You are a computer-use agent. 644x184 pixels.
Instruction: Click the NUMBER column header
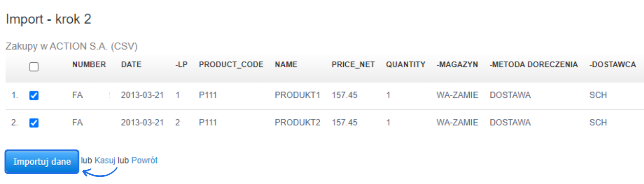click(89, 65)
